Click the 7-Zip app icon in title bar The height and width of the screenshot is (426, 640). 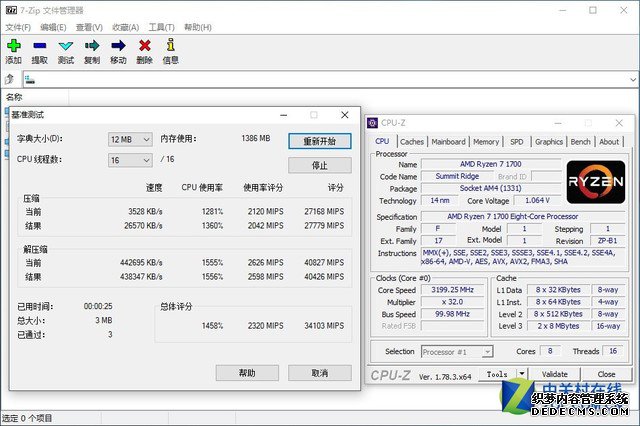click(11, 10)
